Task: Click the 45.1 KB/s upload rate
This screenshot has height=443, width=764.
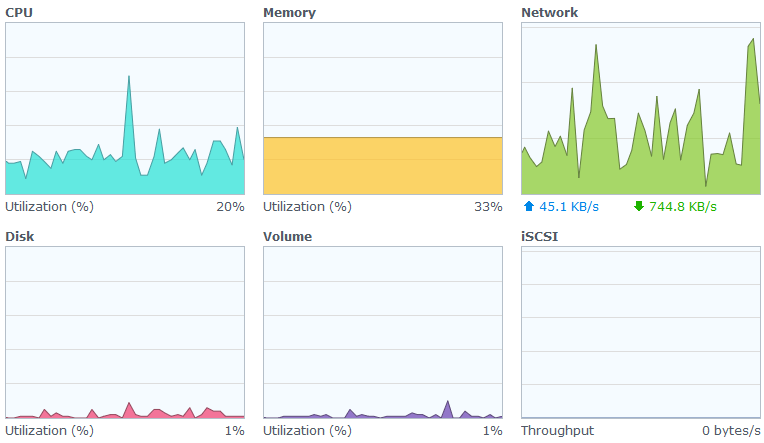Action: pyautogui.click(x=569, y=207)
